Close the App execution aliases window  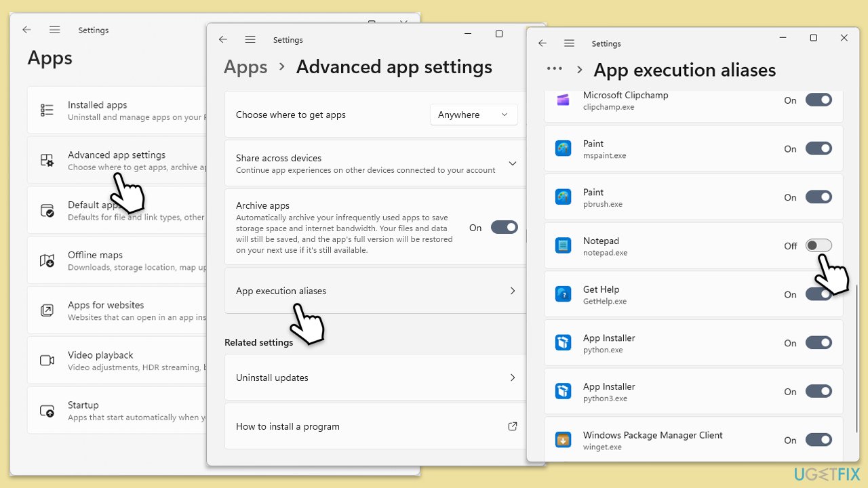pyautogui.click(x=844, y=38)
